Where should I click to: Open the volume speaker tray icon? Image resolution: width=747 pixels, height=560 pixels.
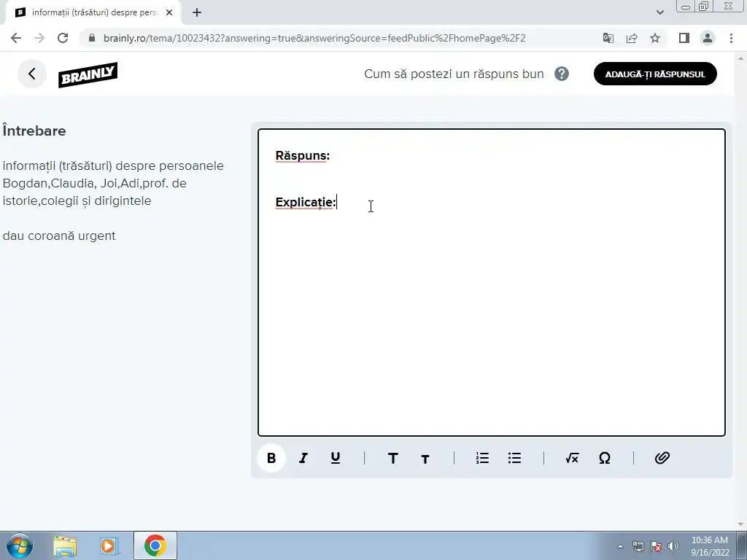click(x=673, y=546)
